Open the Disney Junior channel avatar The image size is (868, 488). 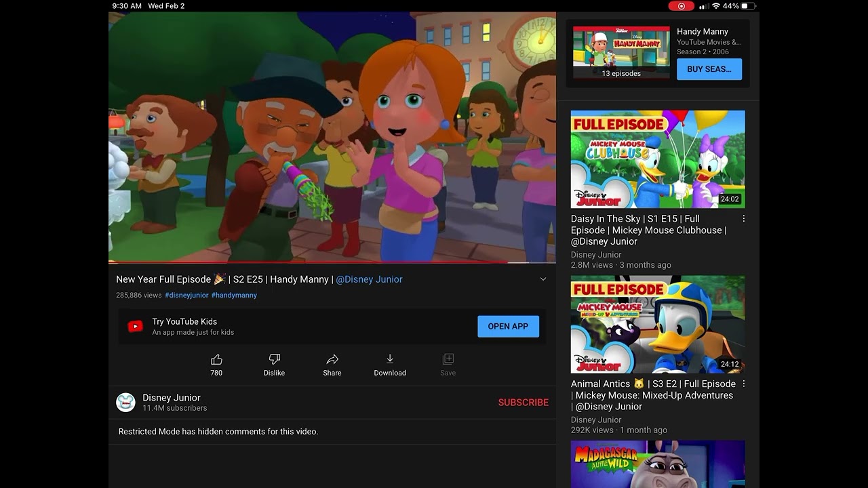tap(125, 403)
